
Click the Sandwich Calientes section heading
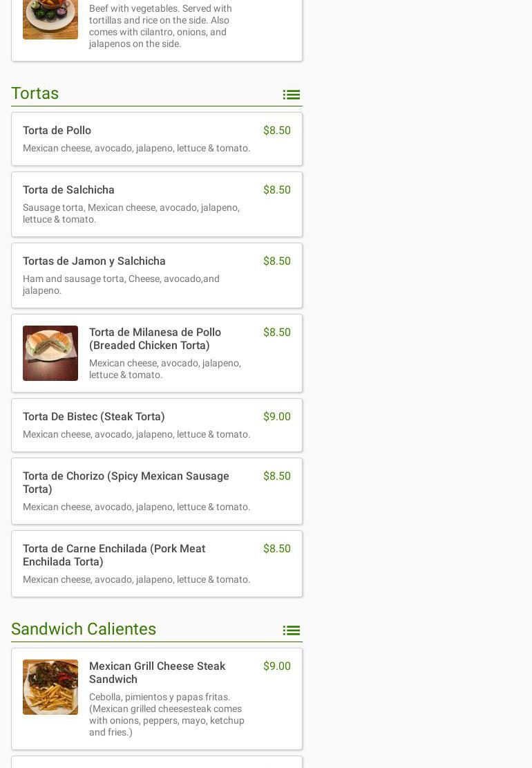[x=84, y=629]
